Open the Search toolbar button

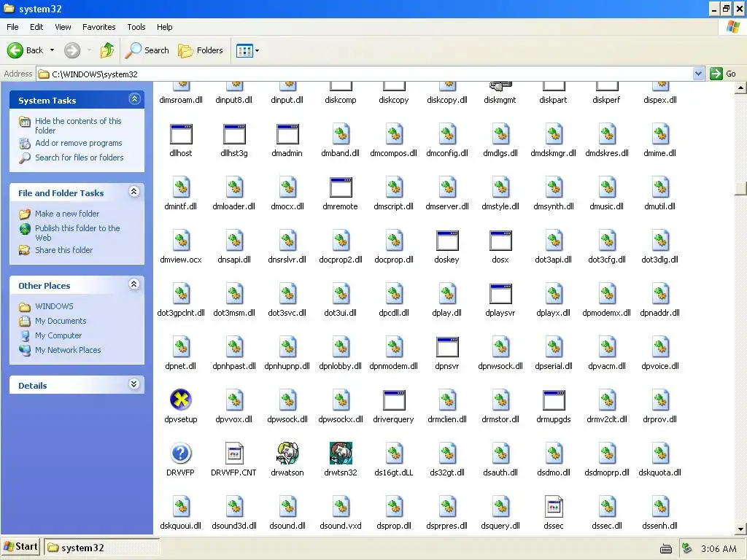(x=147, y=50)
